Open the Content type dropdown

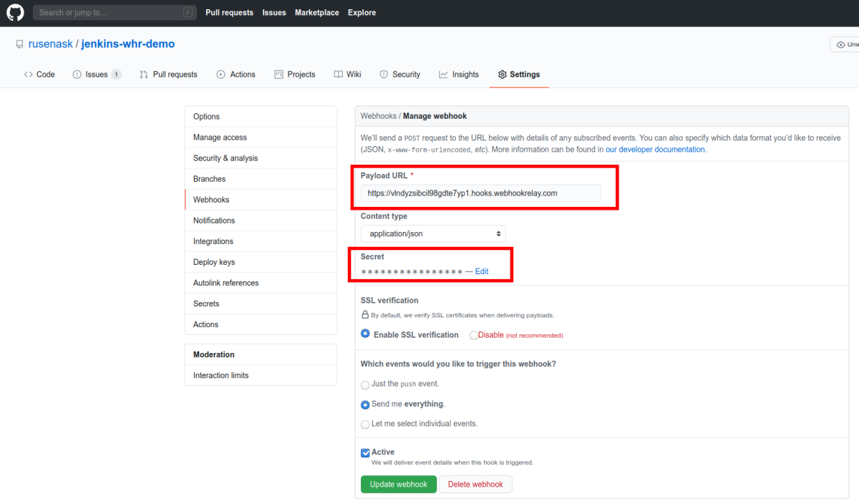point(432,233)
